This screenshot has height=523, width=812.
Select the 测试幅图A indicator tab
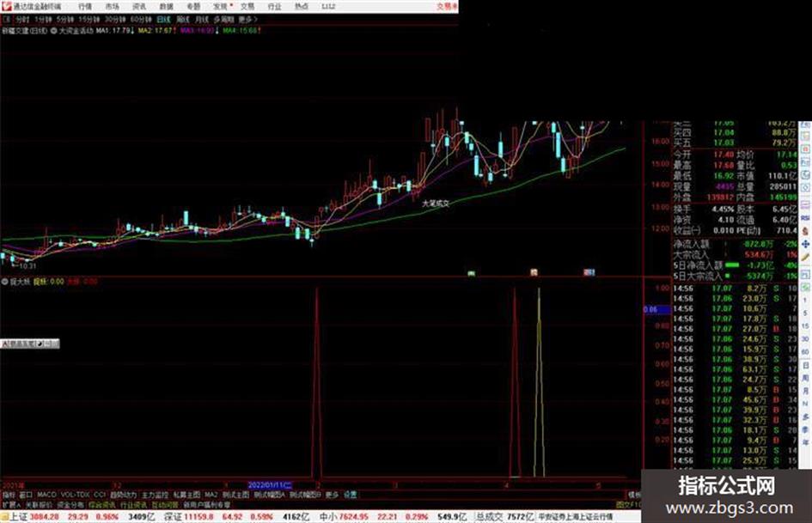[269, 495]
